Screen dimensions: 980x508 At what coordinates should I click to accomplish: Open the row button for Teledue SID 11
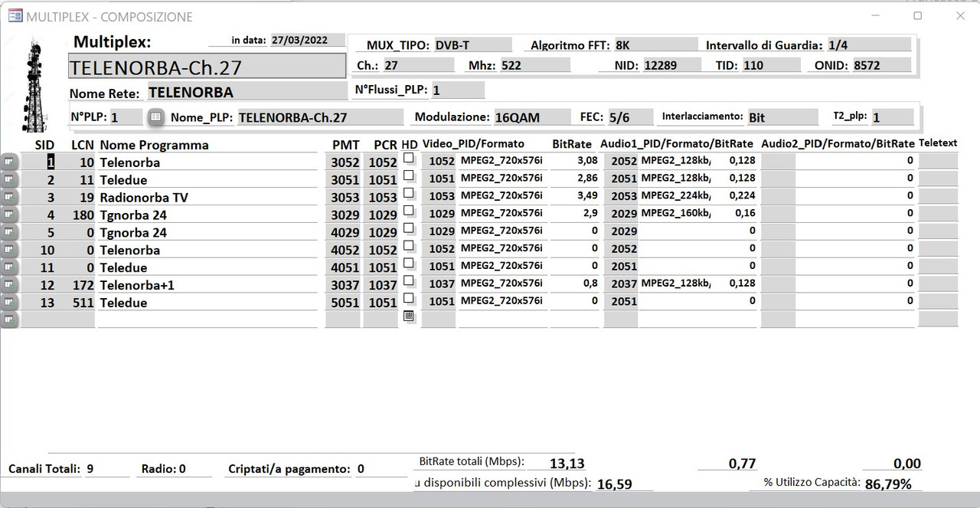click(9, 267)
